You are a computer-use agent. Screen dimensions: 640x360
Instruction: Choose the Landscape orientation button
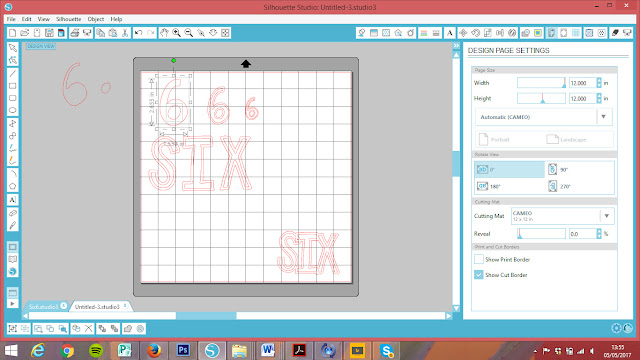(x=567, y=140)
